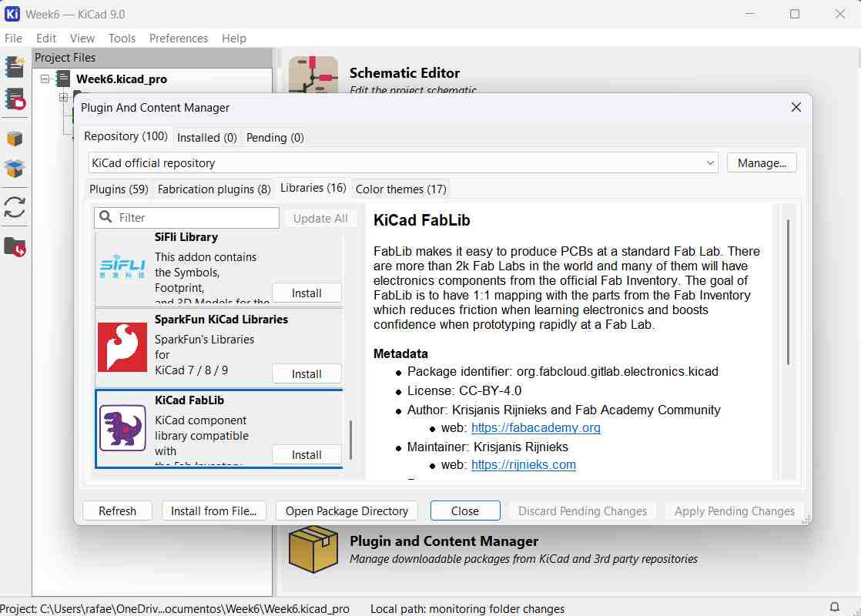The width and height of the screenshot is (861, 616).
Task: Select the Color themes (17) tab
Action: tap(400, 189)
